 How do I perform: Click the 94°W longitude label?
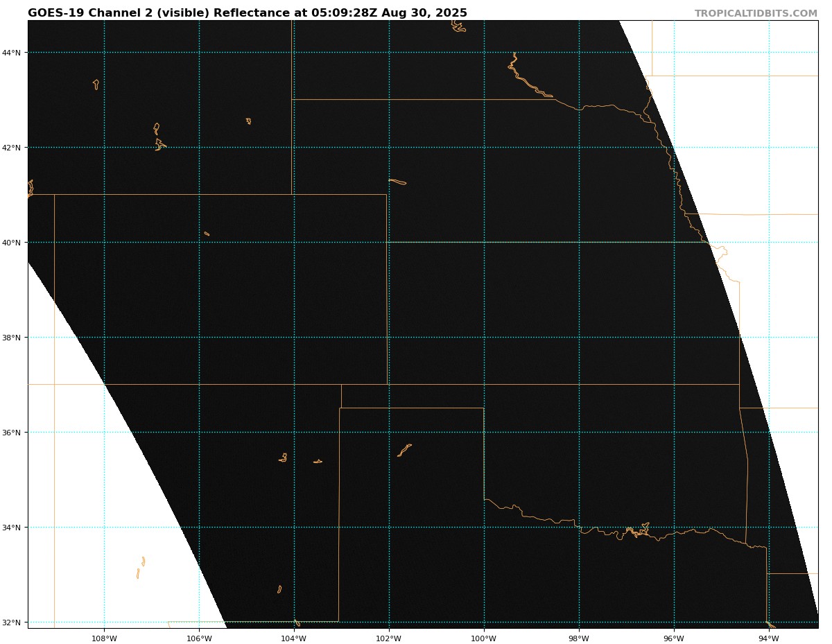[x=769, y=638]
